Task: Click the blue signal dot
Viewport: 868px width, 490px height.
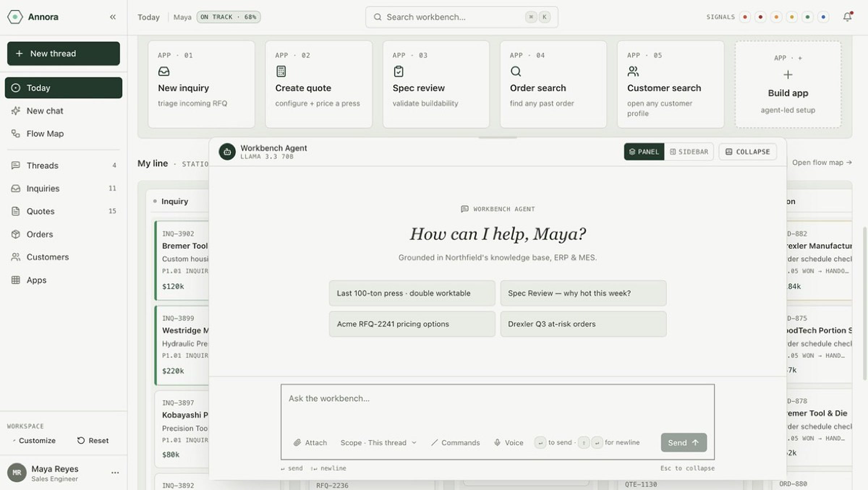Action: (x=823, y=17)
